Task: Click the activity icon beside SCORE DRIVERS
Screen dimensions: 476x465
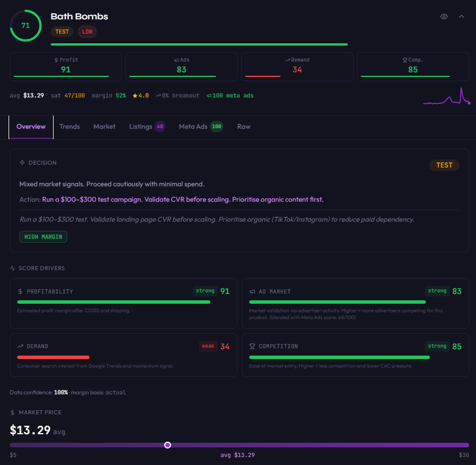Action: 13,268
